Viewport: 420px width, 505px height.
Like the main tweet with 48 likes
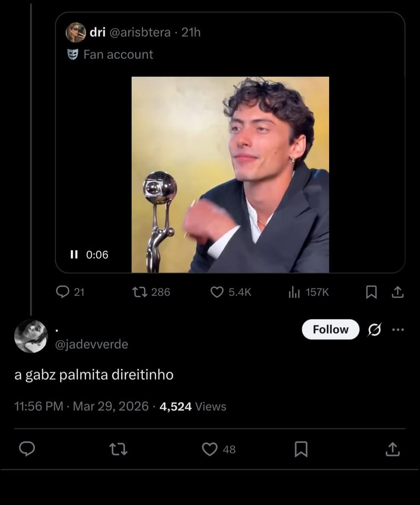point(219,449)
